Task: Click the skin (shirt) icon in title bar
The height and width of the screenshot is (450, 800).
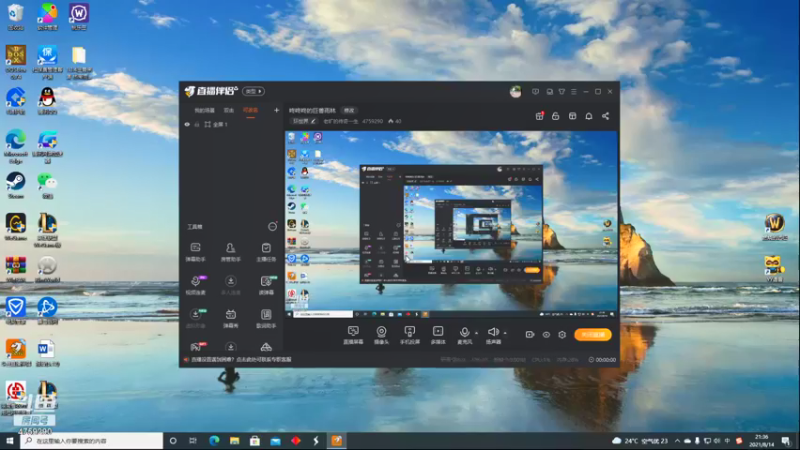Action: 562,92
